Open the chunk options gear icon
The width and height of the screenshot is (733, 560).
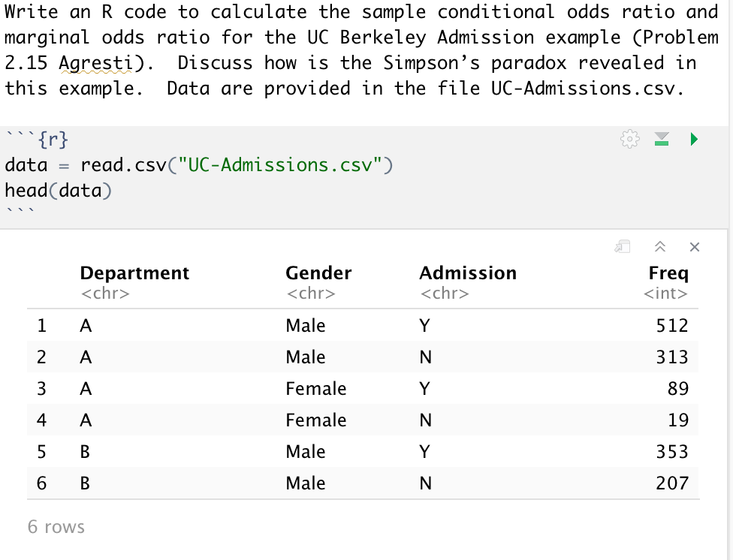[x=629, y=139]
